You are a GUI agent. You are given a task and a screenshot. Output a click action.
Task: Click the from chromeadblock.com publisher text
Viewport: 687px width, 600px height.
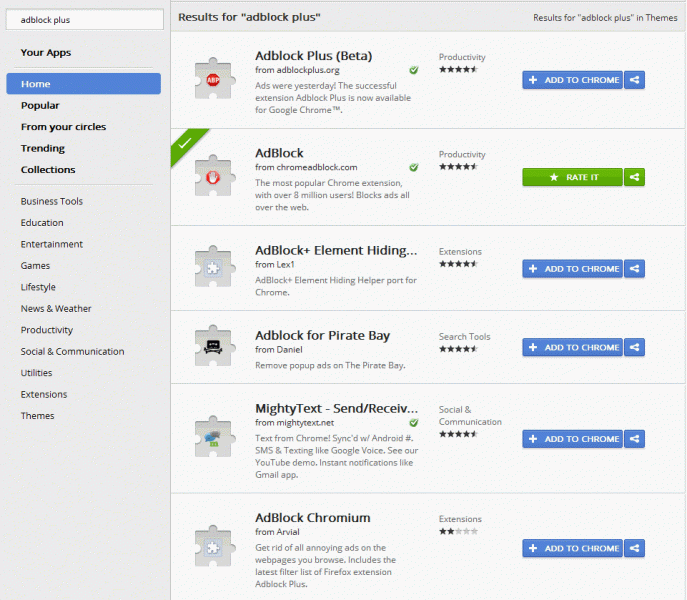[306, 167]
